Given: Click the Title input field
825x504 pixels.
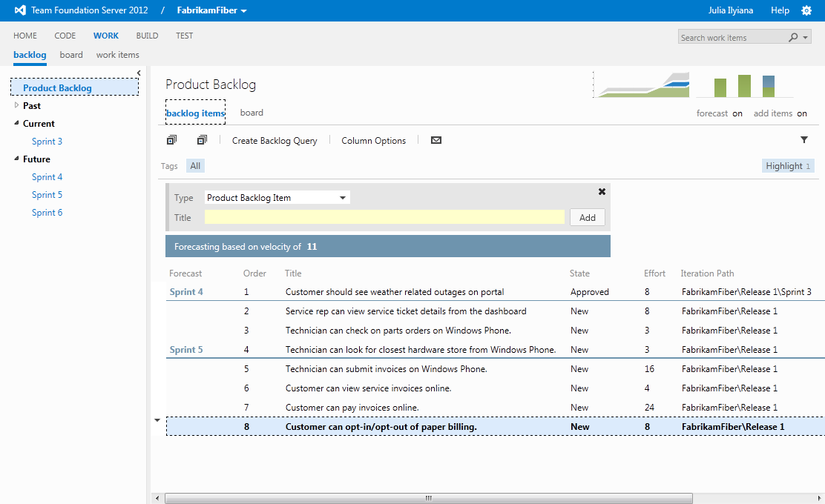Looking at the screenshot, I should [x=384, y=217].
